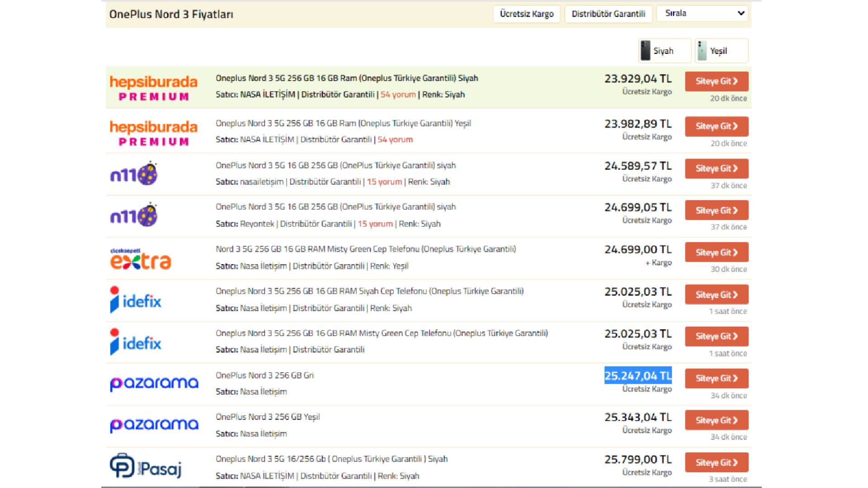Click n11 logo in nasailetişim seller row

[x=134, y=174]
